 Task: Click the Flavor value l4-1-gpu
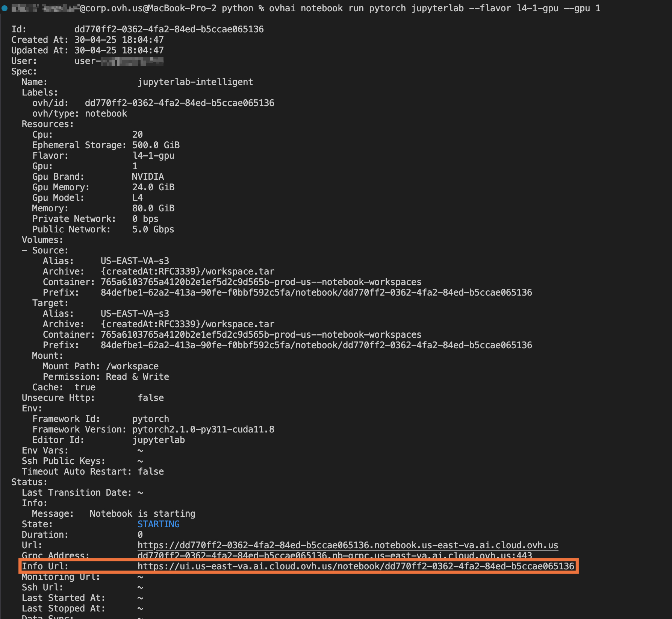153,156
